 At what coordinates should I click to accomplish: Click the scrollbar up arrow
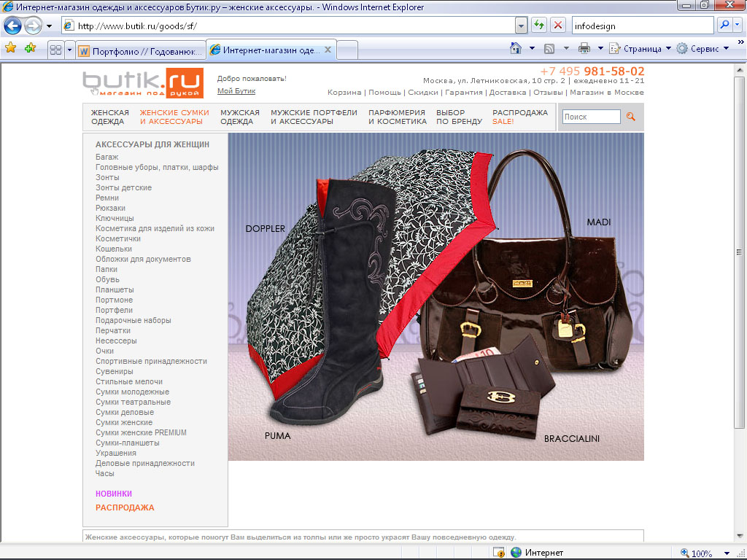tap(739, 70)
